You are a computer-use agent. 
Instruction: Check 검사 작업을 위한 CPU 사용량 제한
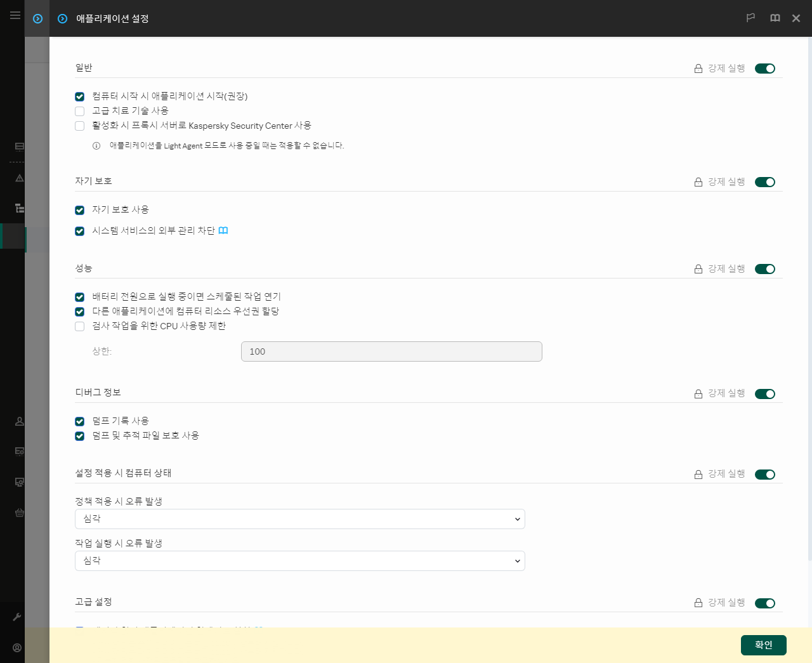(80, 326)
